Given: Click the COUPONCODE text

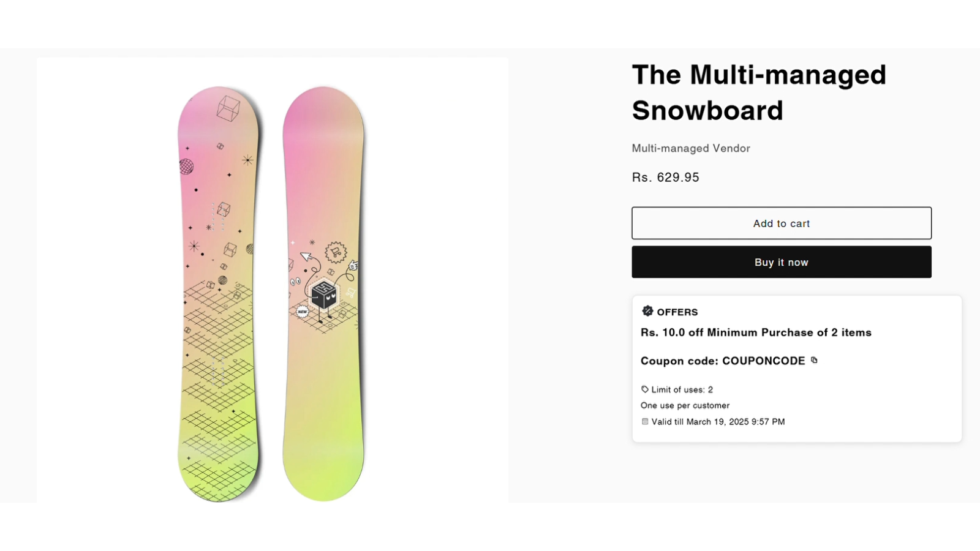Looking at the screenshot, I should click(x=764, y=361).
